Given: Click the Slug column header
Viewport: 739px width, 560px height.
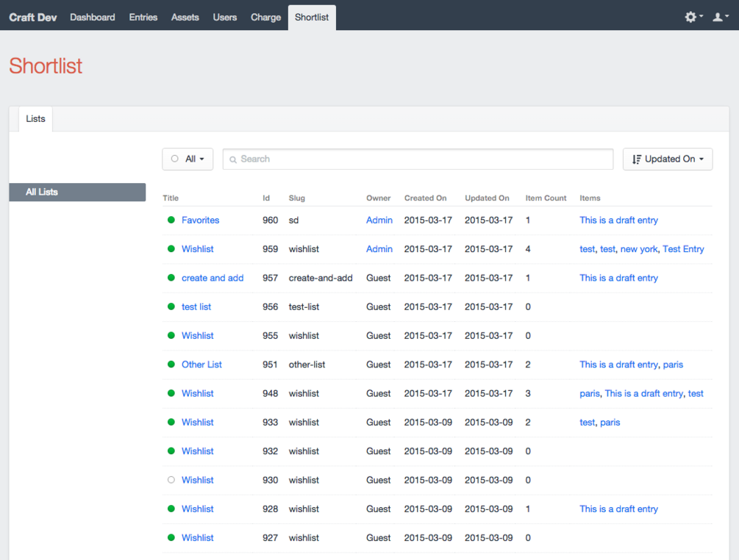Looking at the screenshot, I should [x=297, y=198].
